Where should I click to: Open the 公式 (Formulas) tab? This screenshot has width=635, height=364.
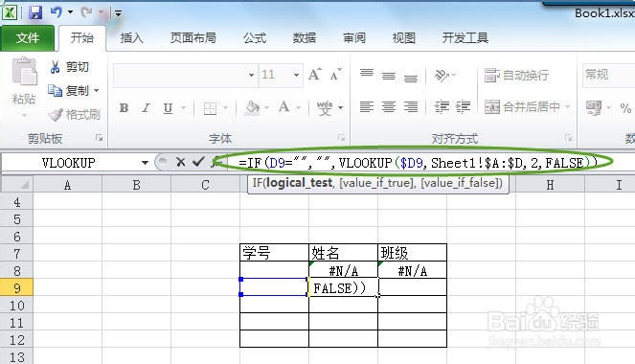(255, 38)
